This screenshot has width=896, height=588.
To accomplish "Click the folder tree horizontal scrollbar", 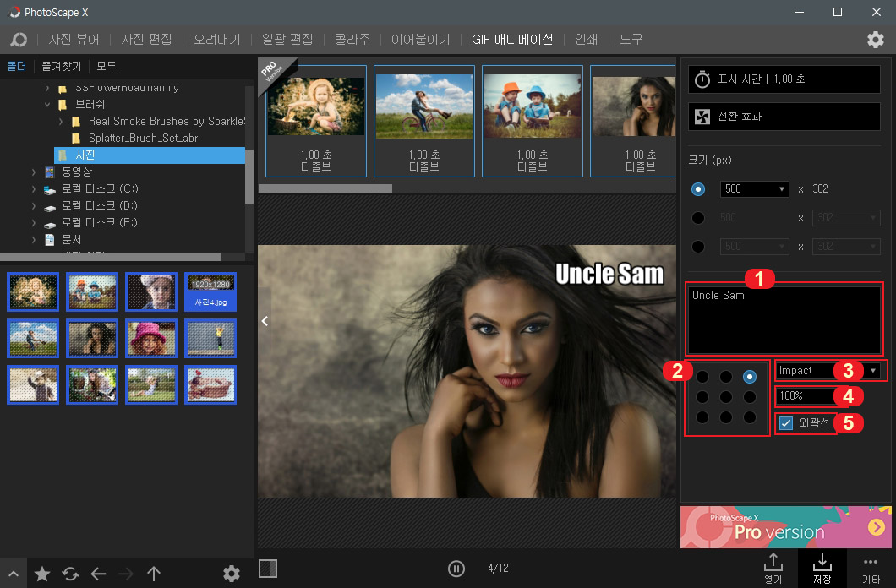I will pyautogui.click(x=110, y=257).
